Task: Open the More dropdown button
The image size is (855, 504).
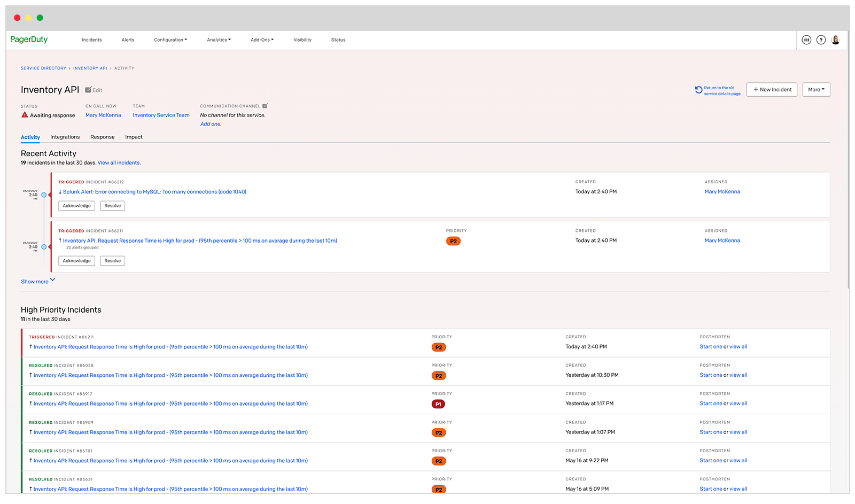Action: [x=816, y=90]
